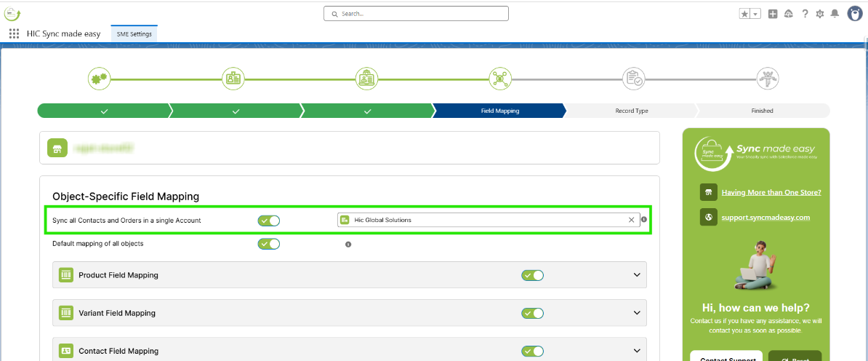Go to the first completed path stage
This screenshot has height=361, width=868.
[104, 111]
